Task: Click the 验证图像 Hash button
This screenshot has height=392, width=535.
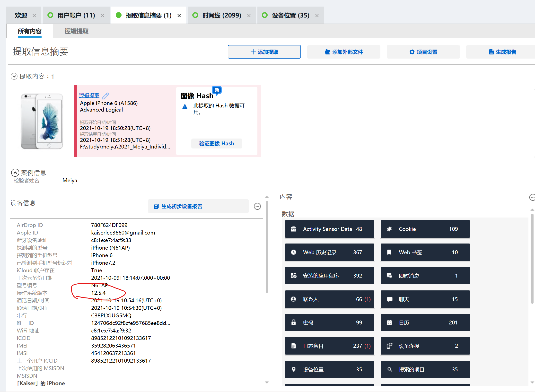Action: point(217,144)
